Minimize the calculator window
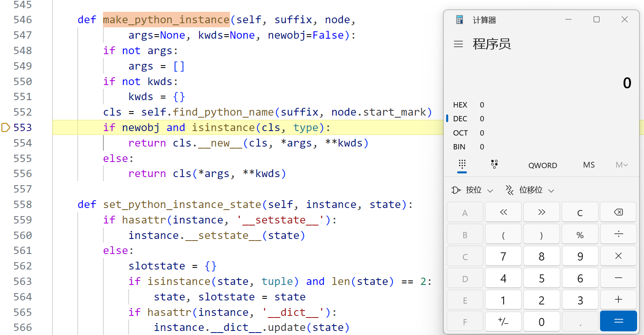This screenshot has width=644, height=335. [568, 20]
